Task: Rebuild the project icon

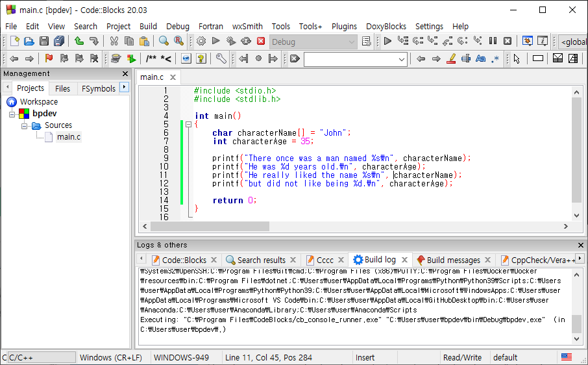Action: pyautogui.click(x=246, y=42)
